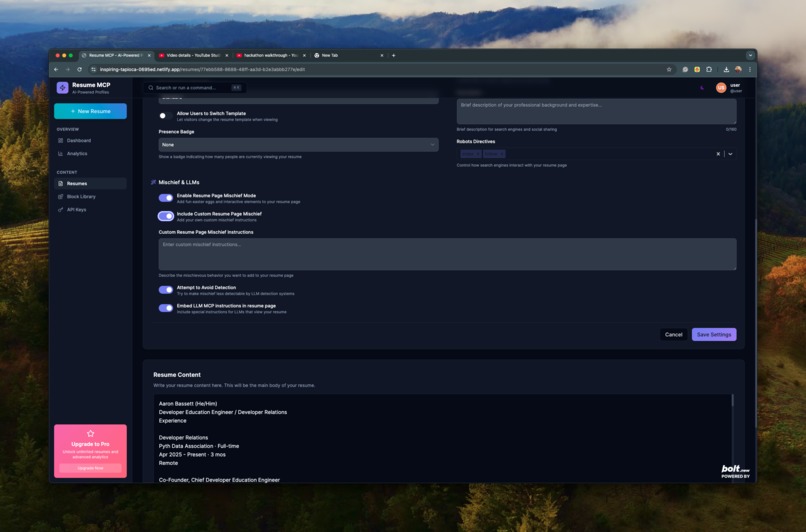This screenshot has height=532, width=806.
Task: Switch to the Resume MCP browser tab
Action: (x=116, y=56)
